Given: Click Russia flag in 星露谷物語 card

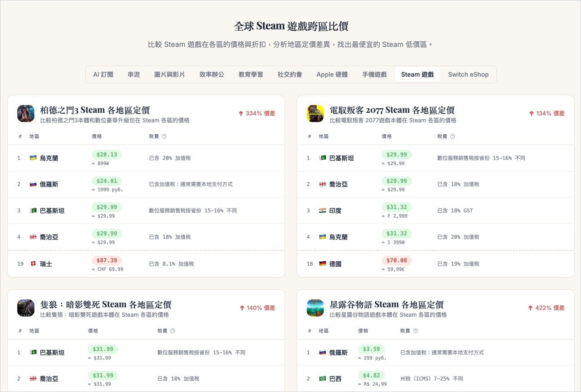Looking at the screenshot, I should tap(322, 352).
